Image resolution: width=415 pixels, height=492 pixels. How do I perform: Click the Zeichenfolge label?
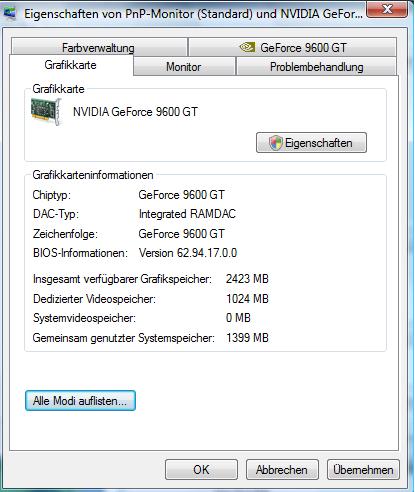[x=65, y=234]
